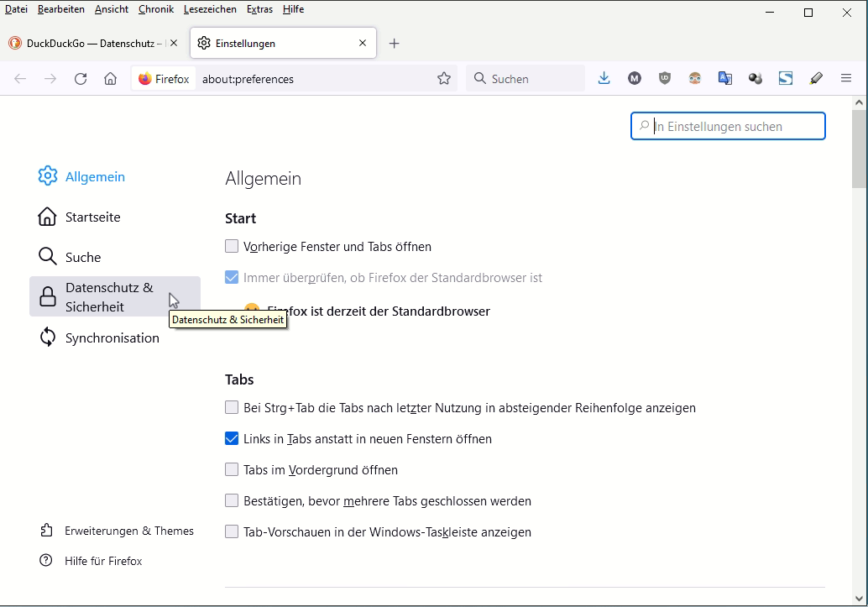
Task: Click the Tabs section heading
Action: [x=239, y=379]
